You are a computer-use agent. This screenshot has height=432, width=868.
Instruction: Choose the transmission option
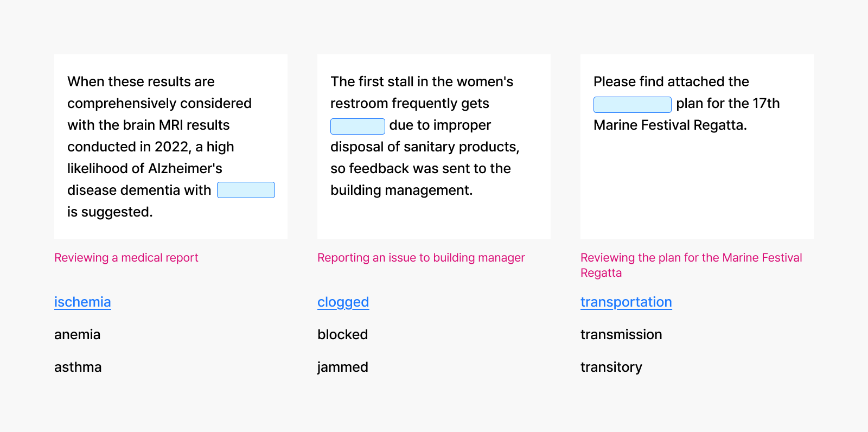621,334
